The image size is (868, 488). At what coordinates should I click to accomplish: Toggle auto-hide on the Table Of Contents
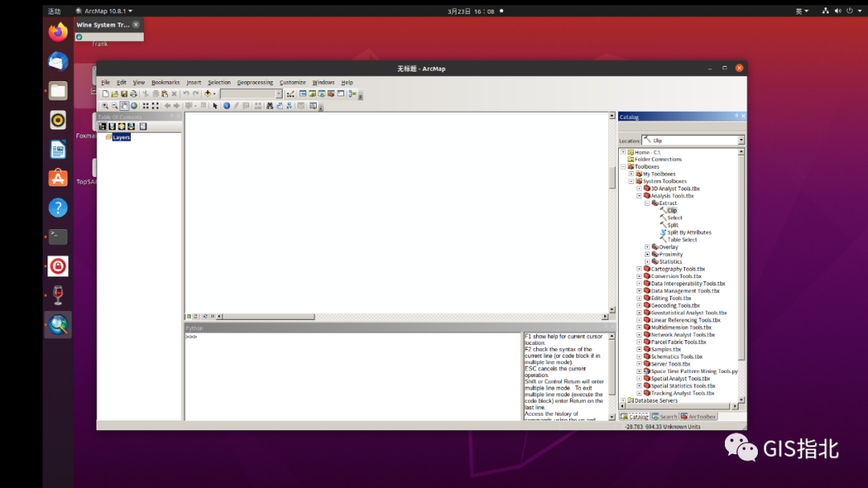[x=171, y=117]
